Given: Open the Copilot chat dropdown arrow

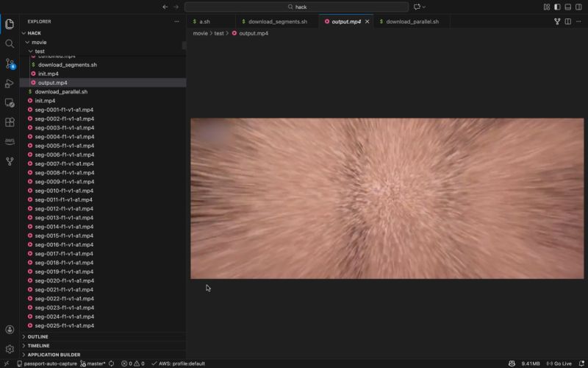Looking at the screenshot, I should pos(424,7).
